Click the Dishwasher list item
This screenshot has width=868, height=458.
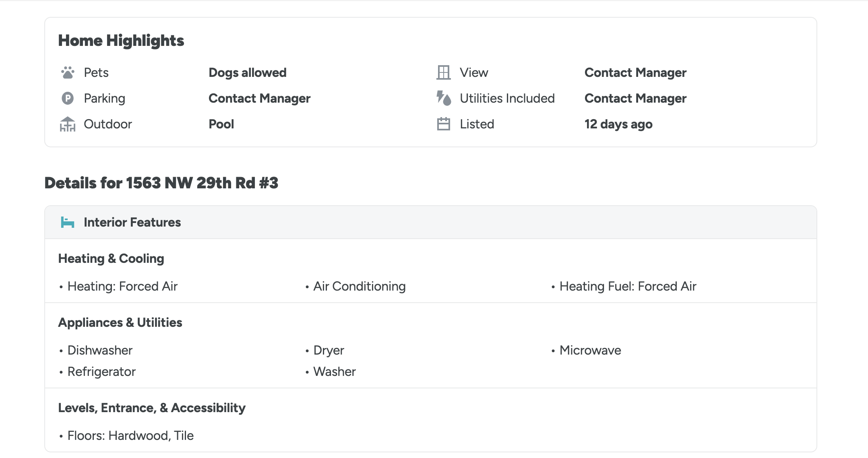click(x=100, y=350)
